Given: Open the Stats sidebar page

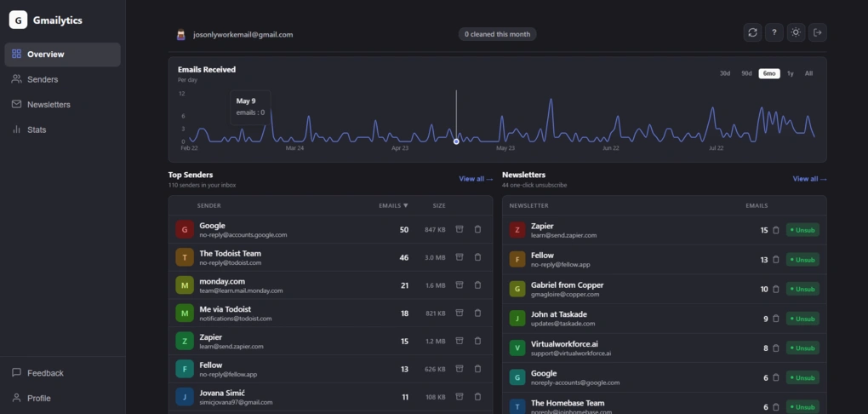Looking at the screenshot, I should [x=63, y=129].
